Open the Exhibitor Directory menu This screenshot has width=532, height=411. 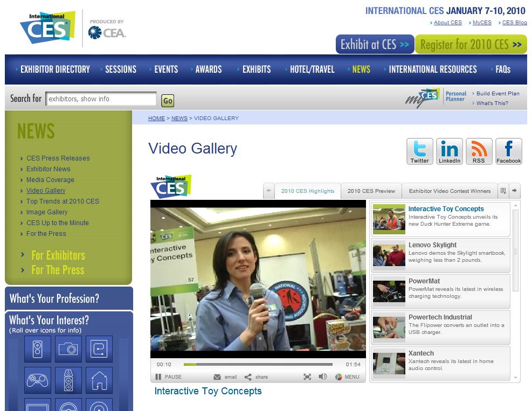[x=55, y=69]
